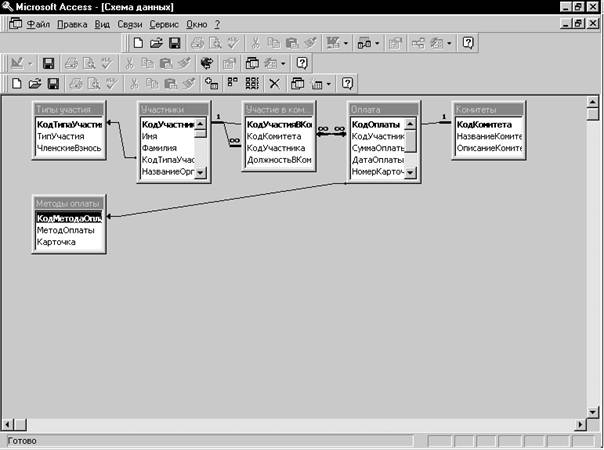Click Properties icon in top toolbar
Screen dimensions: 604x450
(395, 43)
